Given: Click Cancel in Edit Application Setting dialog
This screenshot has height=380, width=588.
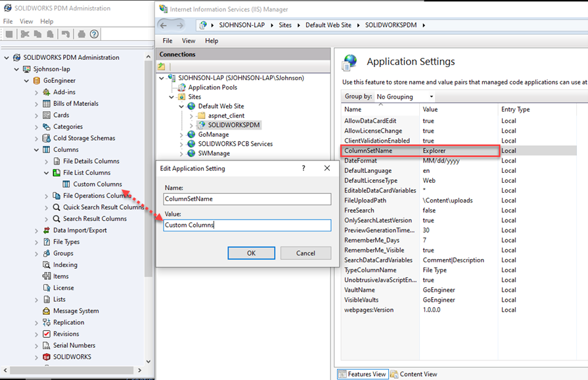Looking at the screenshot, I should (305, 253).
